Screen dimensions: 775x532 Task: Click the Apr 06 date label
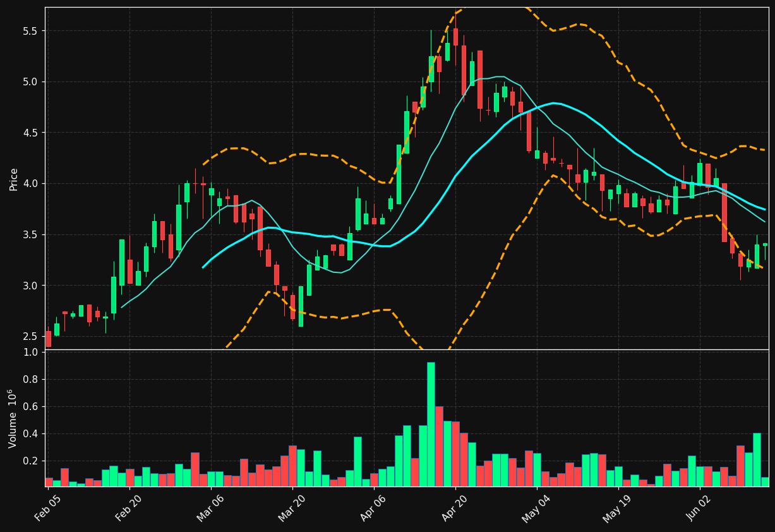(373, 509)
